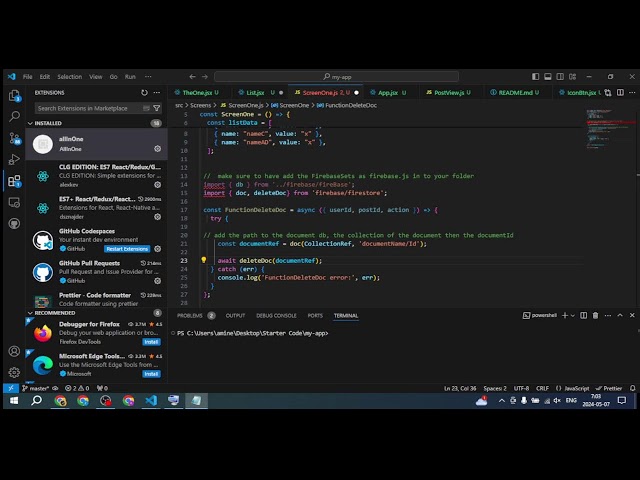
Task: Toggle the primary side bar layout
Action: 536,77
